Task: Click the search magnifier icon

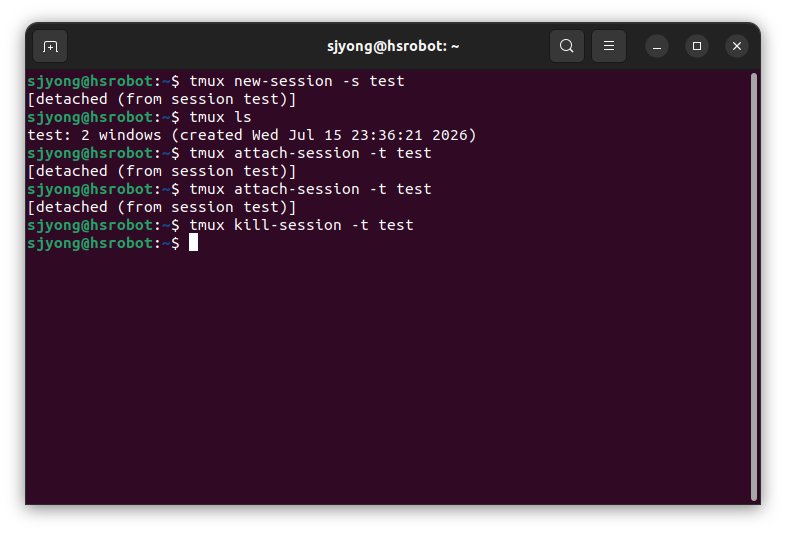Action: point(566,46)
